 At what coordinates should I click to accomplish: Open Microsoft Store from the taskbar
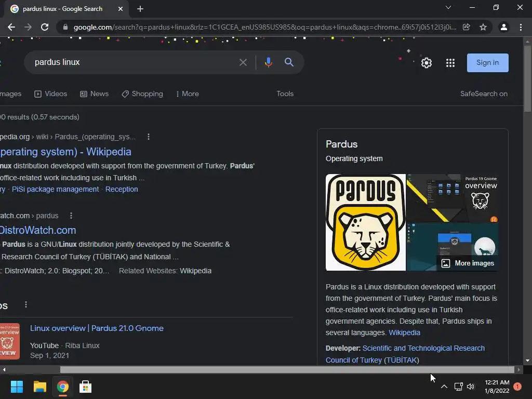coord(86,387)
